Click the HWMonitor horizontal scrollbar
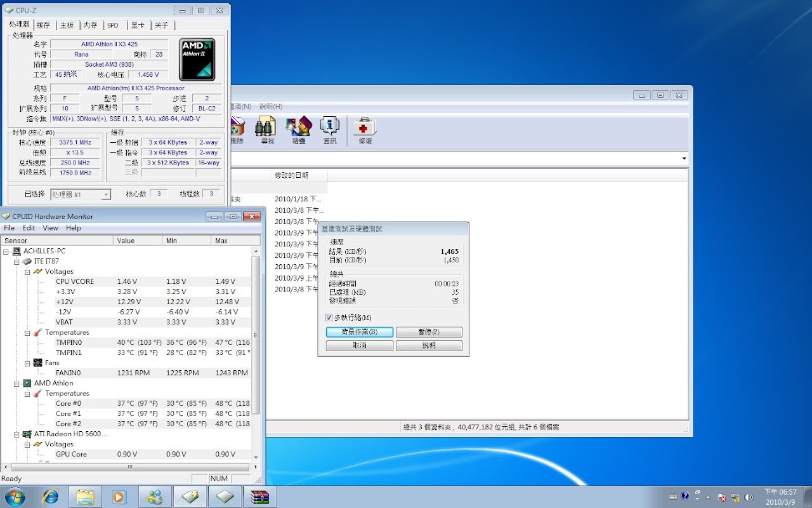Image resolution: width=812 pixels, height=508 pixels. [129, 467]
